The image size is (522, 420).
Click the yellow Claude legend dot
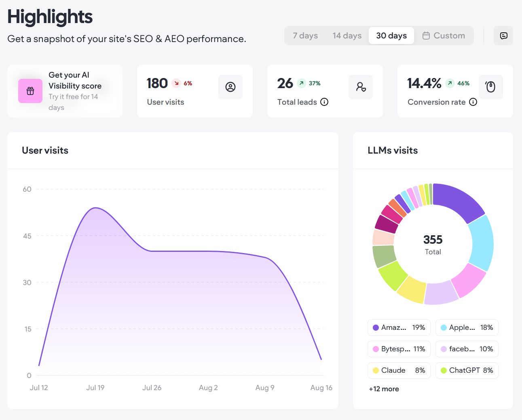coord(376,370)
